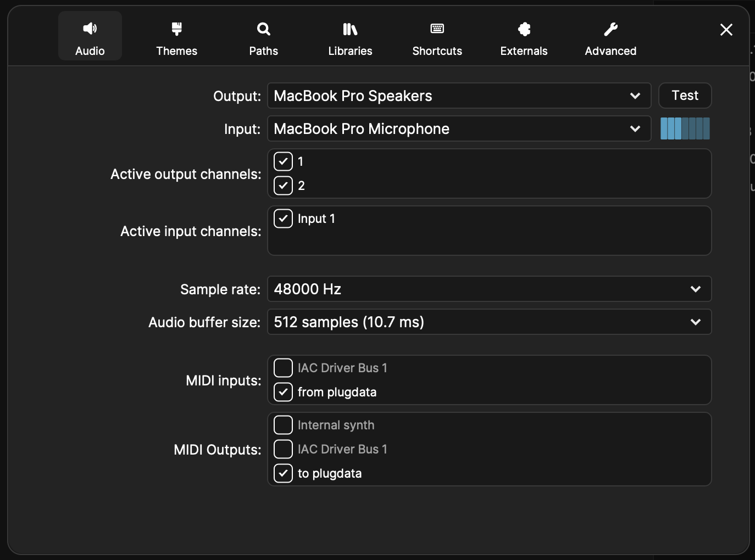The image size is (755, 560).
Task: Enable the Internal synth MIDI output
Action: [283, 425]
